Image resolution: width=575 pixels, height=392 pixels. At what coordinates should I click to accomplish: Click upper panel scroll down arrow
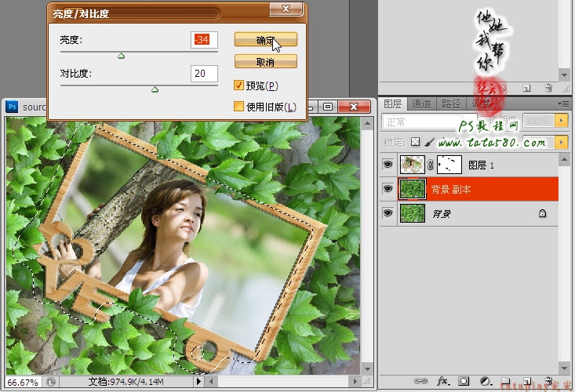click(564, 75)
